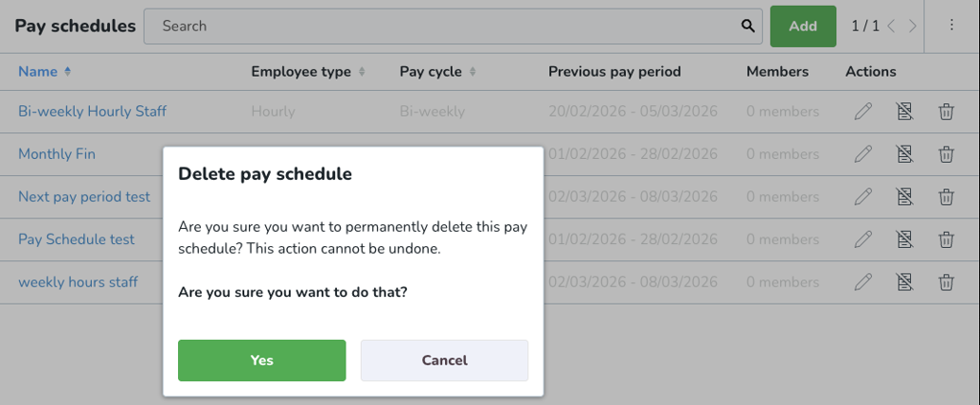Delete the Pay Schedule test row

pyautogui.click(x=946, y=239)
